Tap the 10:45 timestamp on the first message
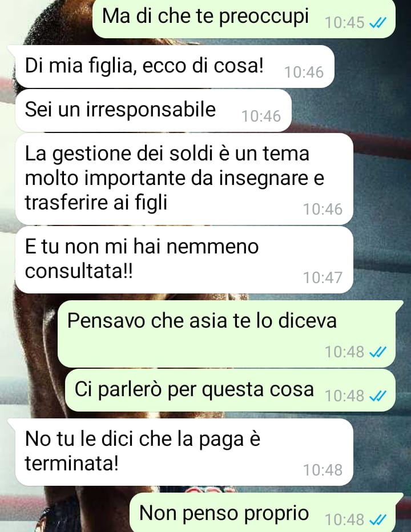The image size is (411, 532). click(344, 23)
